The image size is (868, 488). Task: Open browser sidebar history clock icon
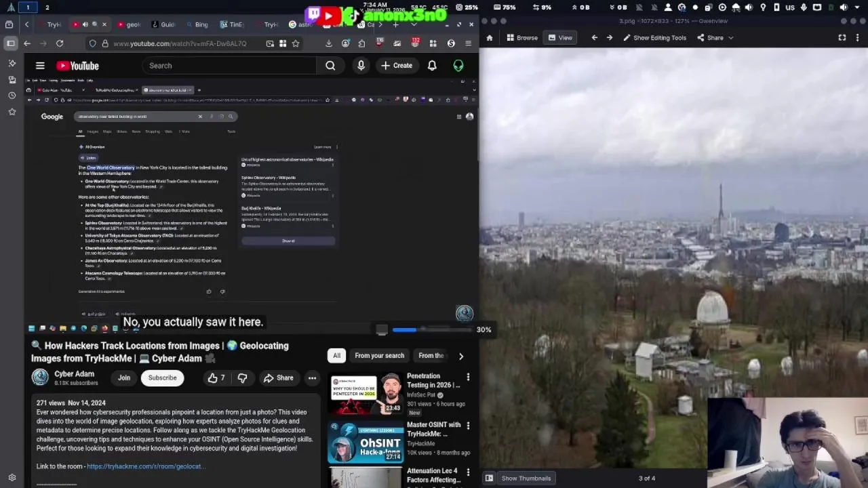[x=12, y=96]
